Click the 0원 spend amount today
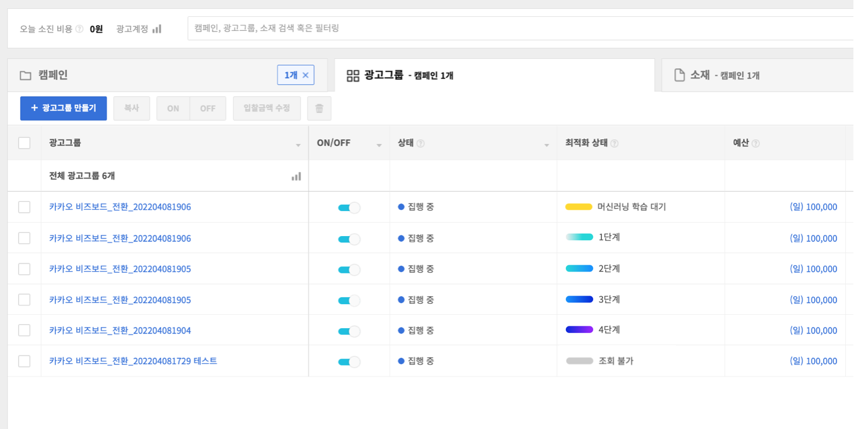The image size is (868, 429). pos(96,29)
